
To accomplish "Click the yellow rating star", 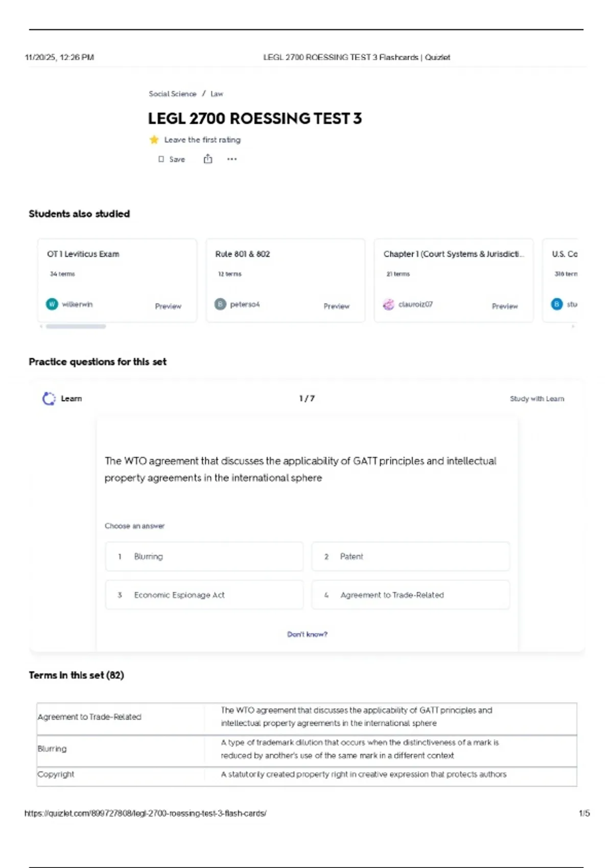I will [154, 140].
